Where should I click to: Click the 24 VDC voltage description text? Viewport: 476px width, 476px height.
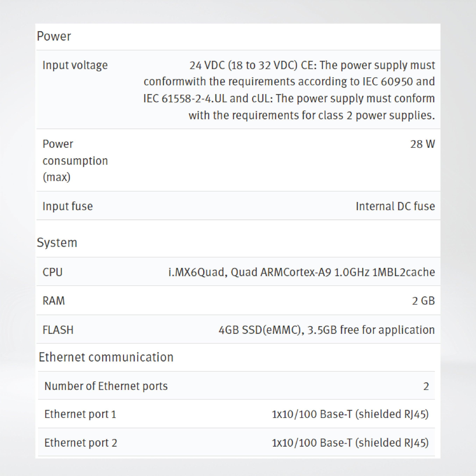coord(289,90)
